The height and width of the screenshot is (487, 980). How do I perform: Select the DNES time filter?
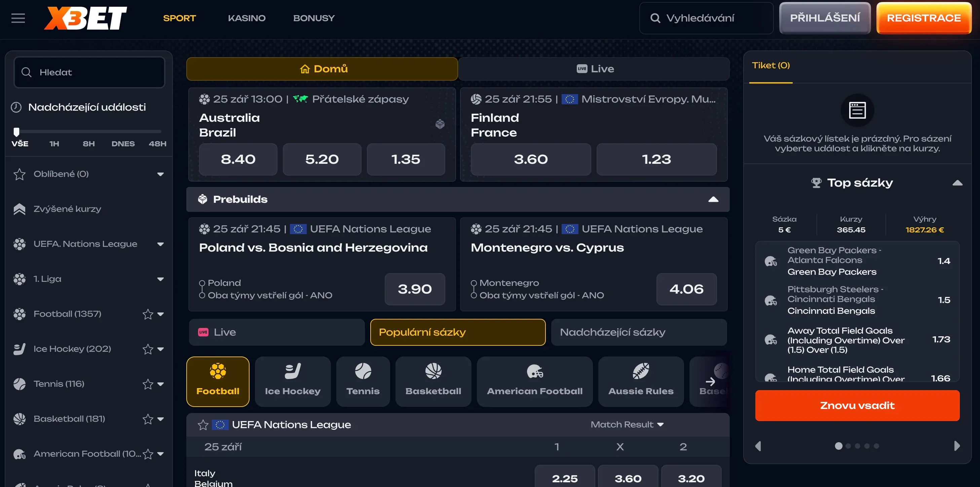(x=123, y=144)
